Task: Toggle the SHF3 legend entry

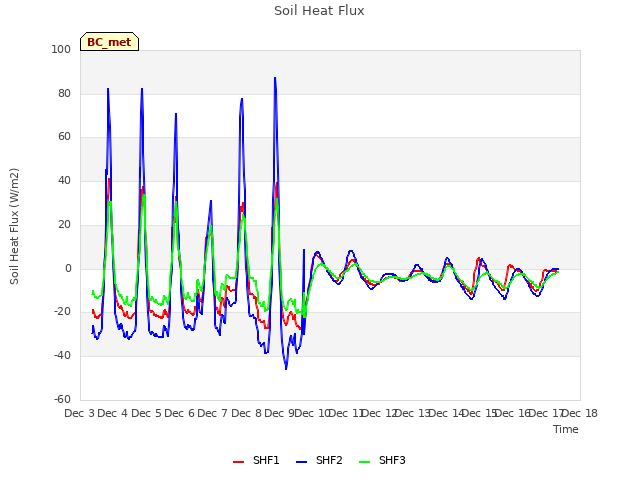Action: (x=382, y=460)
